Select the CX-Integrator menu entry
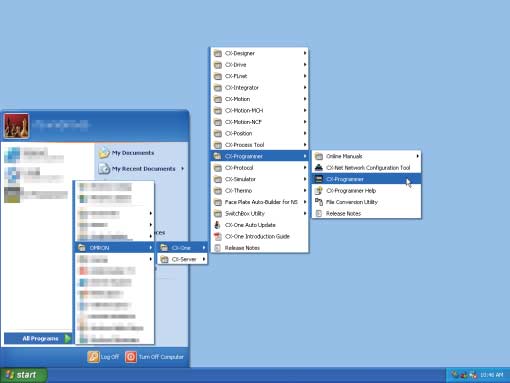This screenshot has width=510, height=383. point(260,88)
